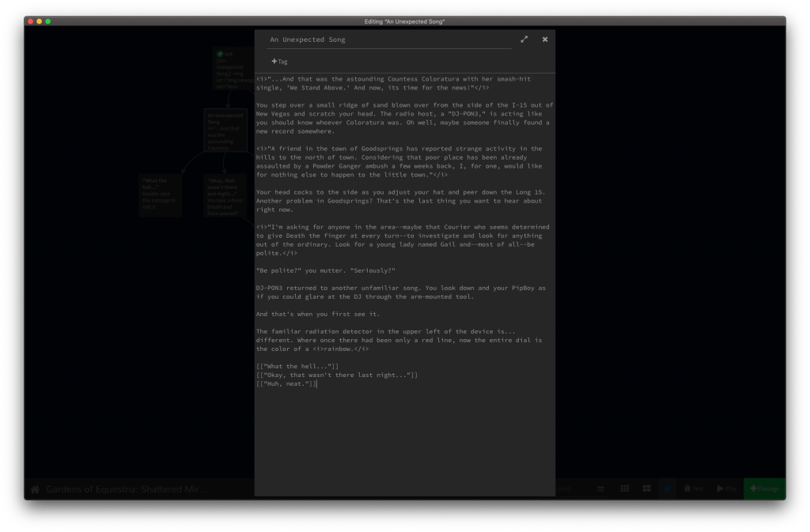This screenshot has width=810, height=532.
Task: Select the blue highlighted single-square zoom icon
Action: (x=668, y=489)
